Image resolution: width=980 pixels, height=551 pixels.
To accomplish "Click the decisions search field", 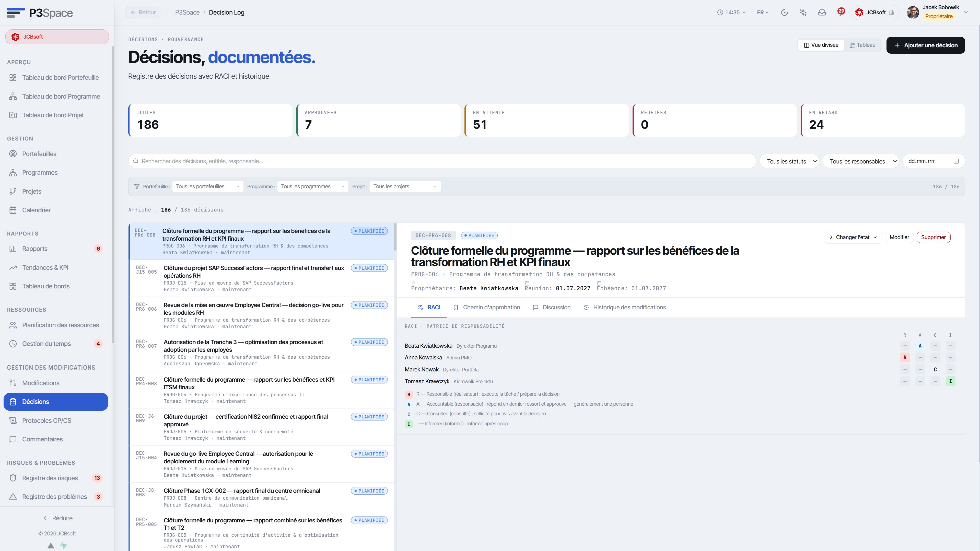I will tap(442, 161).
